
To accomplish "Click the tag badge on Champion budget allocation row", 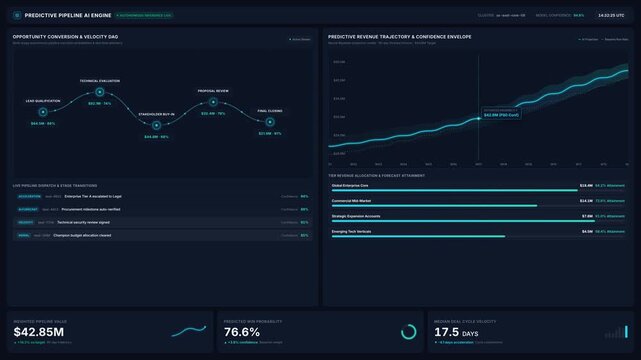I will pos(24,235).
